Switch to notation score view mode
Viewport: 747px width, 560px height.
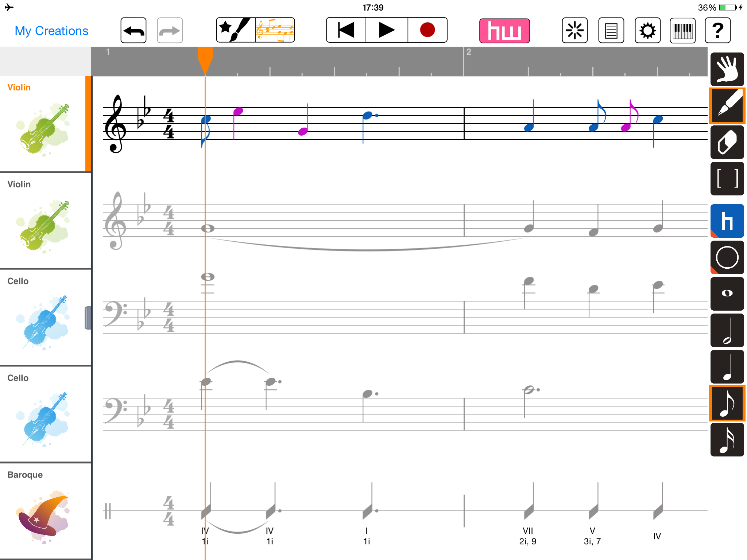pyautogui.click(x=275, y=30)
